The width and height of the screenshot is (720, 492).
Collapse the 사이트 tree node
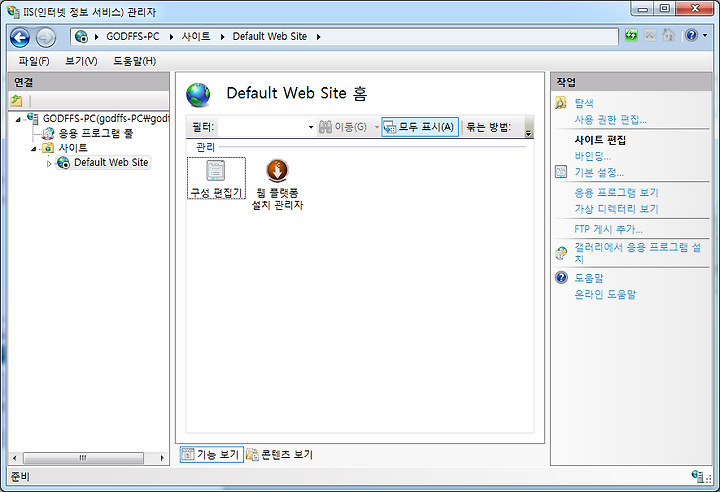tap(34, 149)
